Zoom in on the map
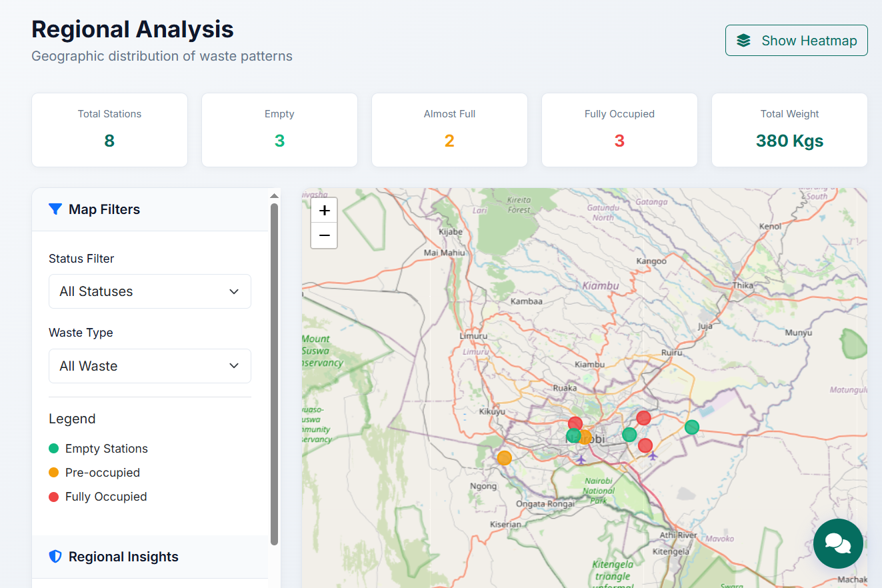This screenshot has width=882, height=588. tap(324, 211)
